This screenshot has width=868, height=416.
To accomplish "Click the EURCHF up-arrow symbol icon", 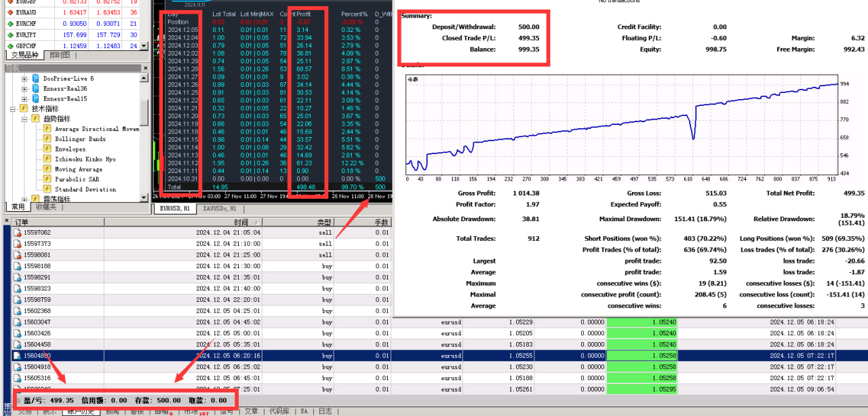I will (9, 24).
